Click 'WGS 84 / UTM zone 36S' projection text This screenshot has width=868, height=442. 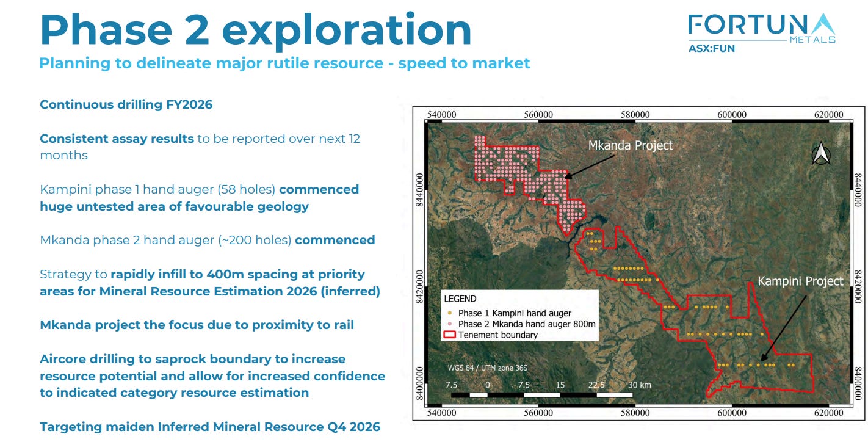pos(487,368)
